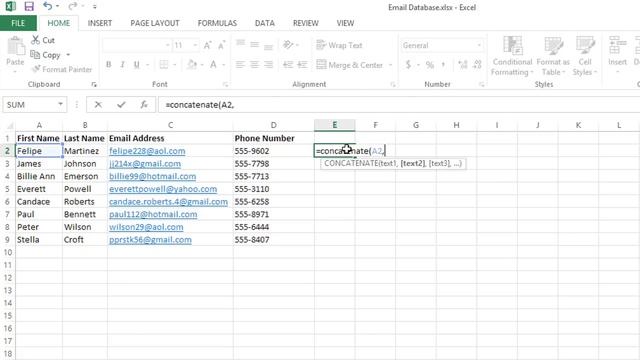The width and height of the screenshot is (640, 360).
Task: Click the Borders icon
Action: coord(164,64)
